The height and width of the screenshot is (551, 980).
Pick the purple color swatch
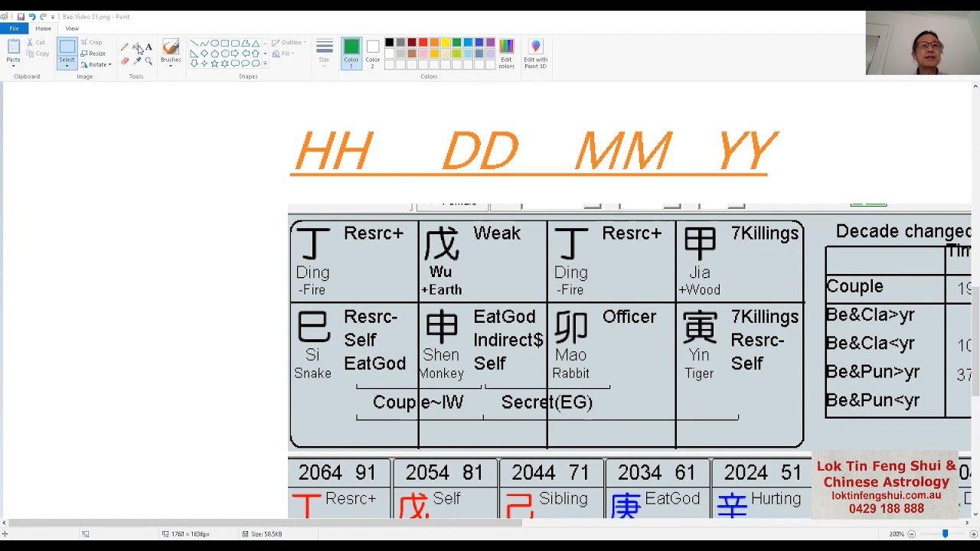click(x=491, y=43)
